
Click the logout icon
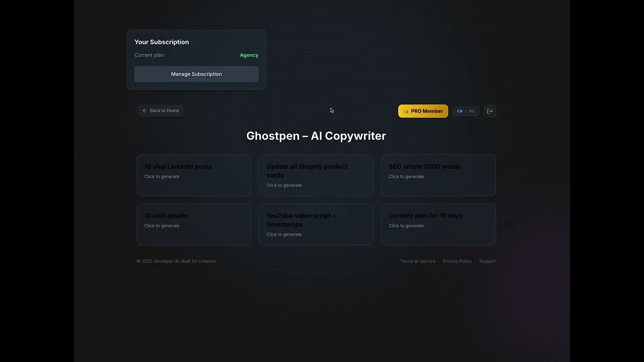pos(490,111)
